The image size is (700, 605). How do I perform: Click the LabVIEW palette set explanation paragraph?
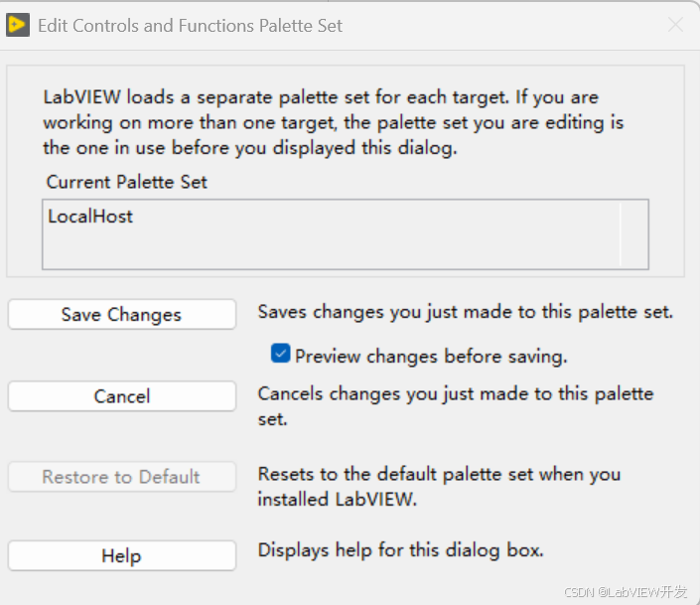click(x=333, y=122)
